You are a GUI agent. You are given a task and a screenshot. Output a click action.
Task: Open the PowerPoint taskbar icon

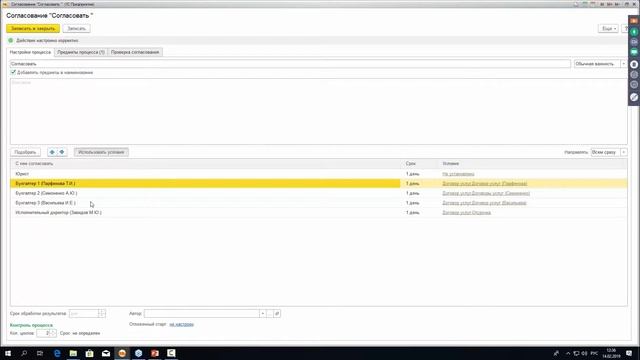[x=155, y=353]
